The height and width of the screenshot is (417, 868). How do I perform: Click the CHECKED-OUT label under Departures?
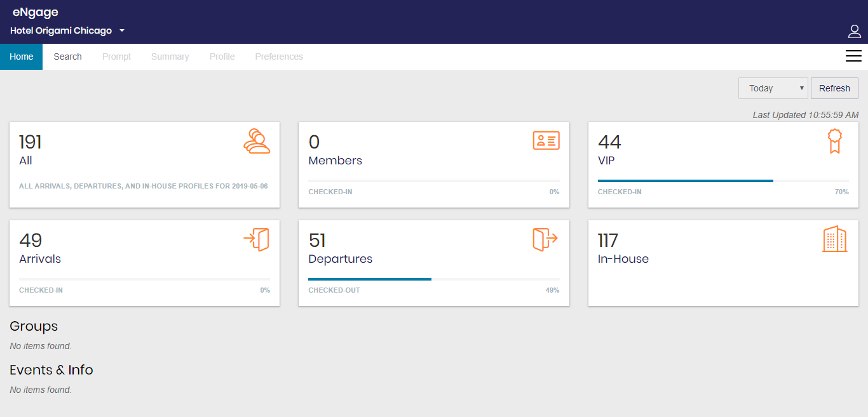tap(334, 290)
